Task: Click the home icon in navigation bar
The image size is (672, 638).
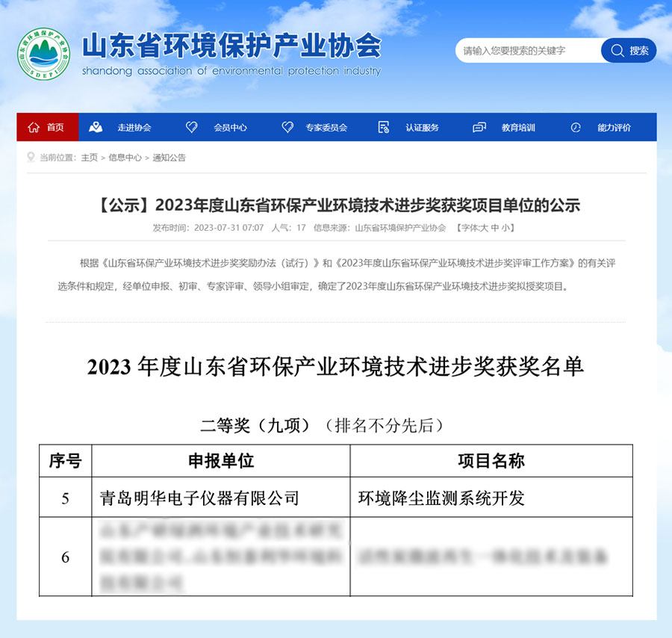Action: click(34, 128)
